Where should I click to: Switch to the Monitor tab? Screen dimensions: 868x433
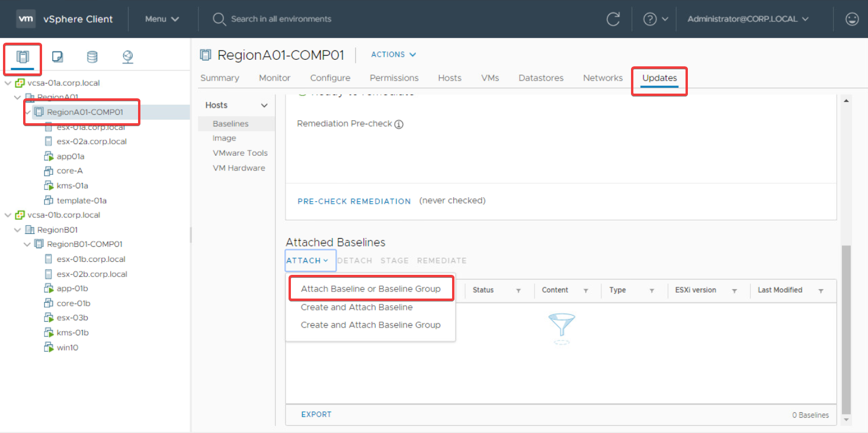point(274,78)
